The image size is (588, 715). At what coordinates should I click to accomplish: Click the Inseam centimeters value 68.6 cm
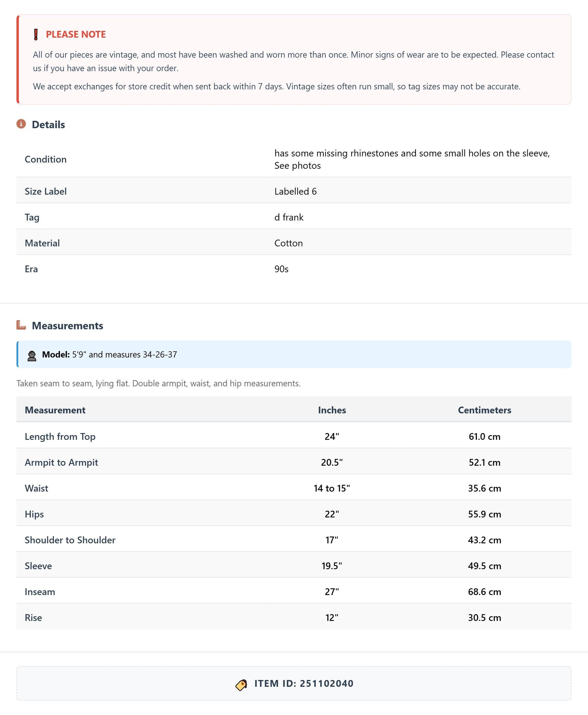(x=484, y=592)
